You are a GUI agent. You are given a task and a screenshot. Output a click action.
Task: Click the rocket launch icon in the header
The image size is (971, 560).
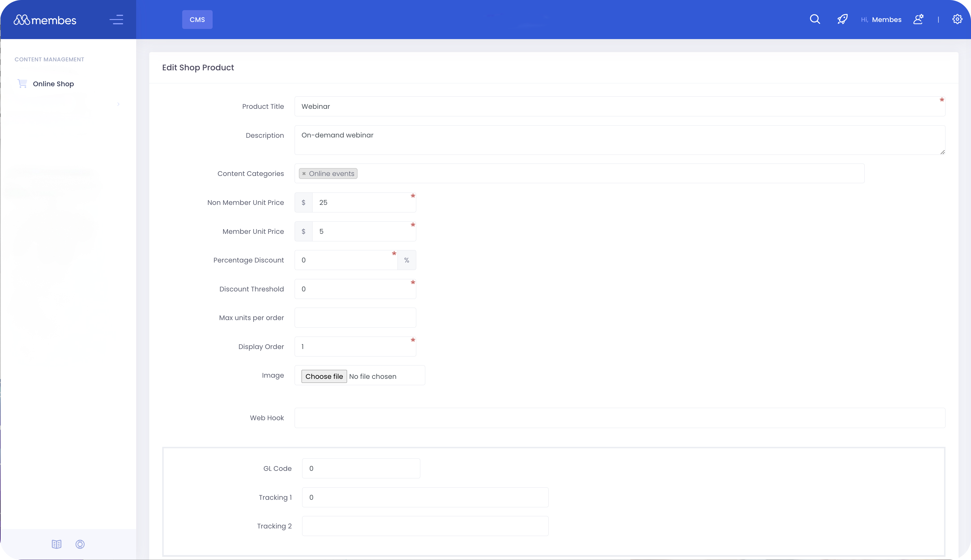point(842,19)
